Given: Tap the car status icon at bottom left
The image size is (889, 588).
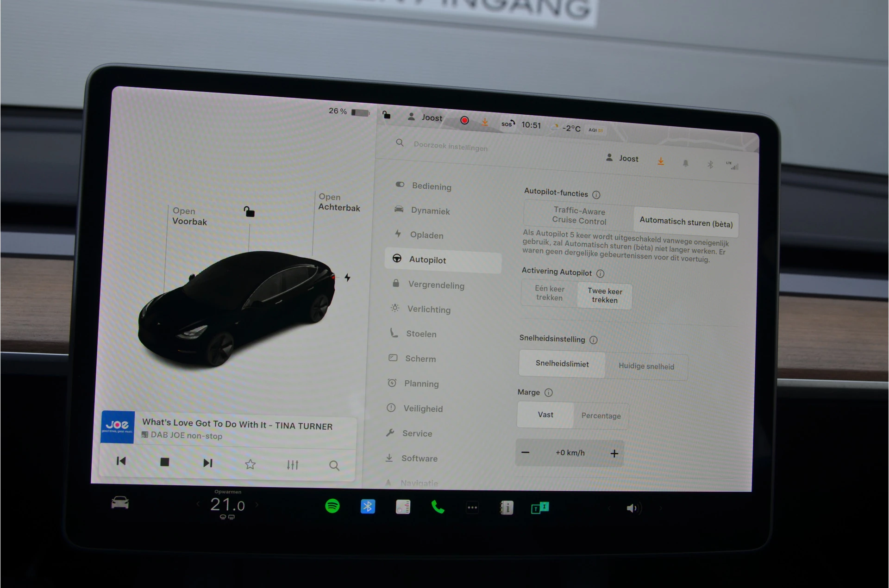Looking at the screenshot, I should coord(119,503).
